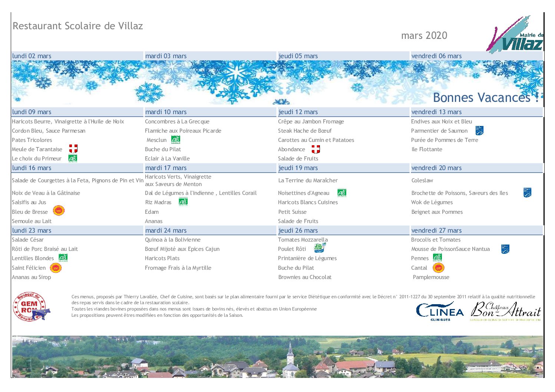This screenshot has width=555, height=392.
Task: Click the footer line starting 'Les propositions peuvent'
Action: [x=157, y=315]
